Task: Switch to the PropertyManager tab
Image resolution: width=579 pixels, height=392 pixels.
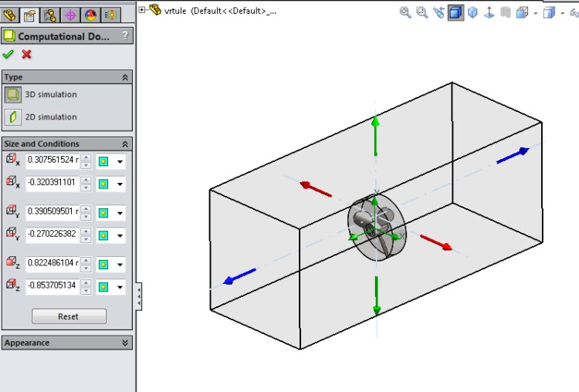Action: click(30, 15)
